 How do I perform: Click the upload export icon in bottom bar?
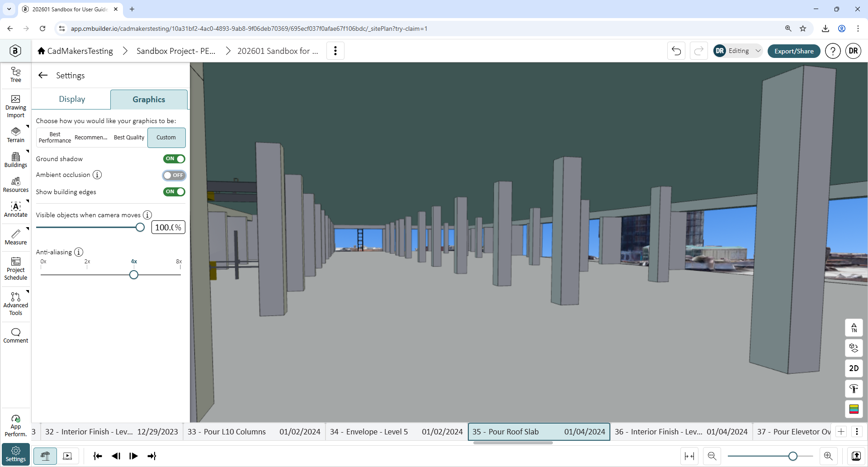point(856,456)
